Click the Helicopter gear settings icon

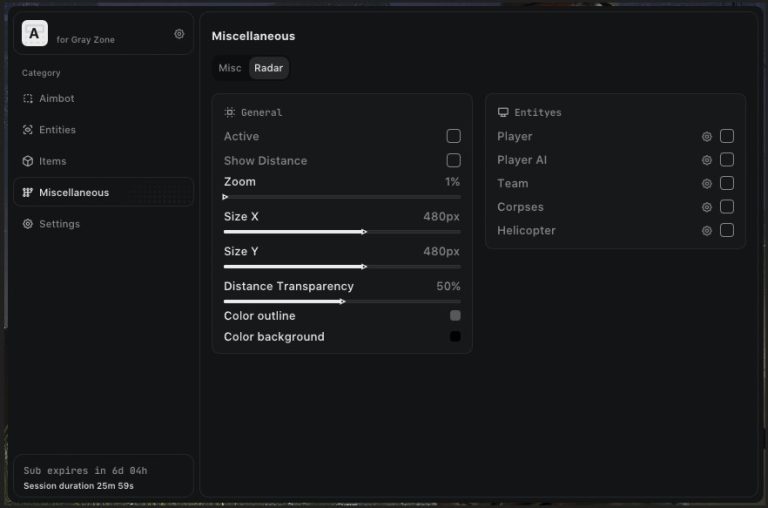point(707,231)
